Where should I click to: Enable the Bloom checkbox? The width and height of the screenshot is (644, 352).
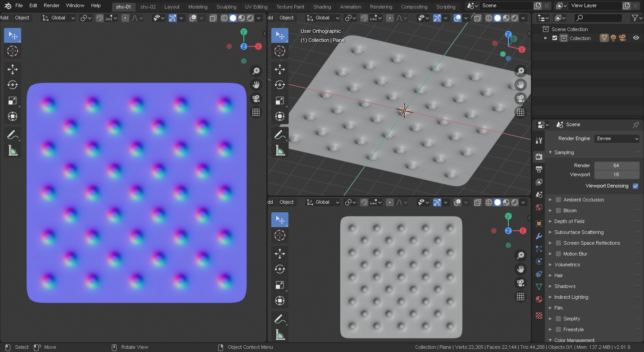click(x=558, y=210)
